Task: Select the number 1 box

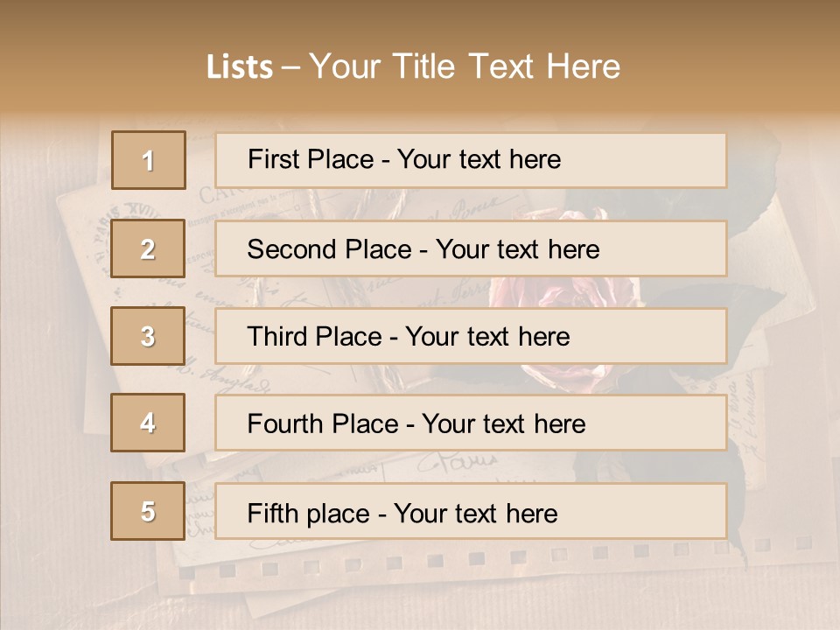Action: pyautogui.click(x=149, y=160)
